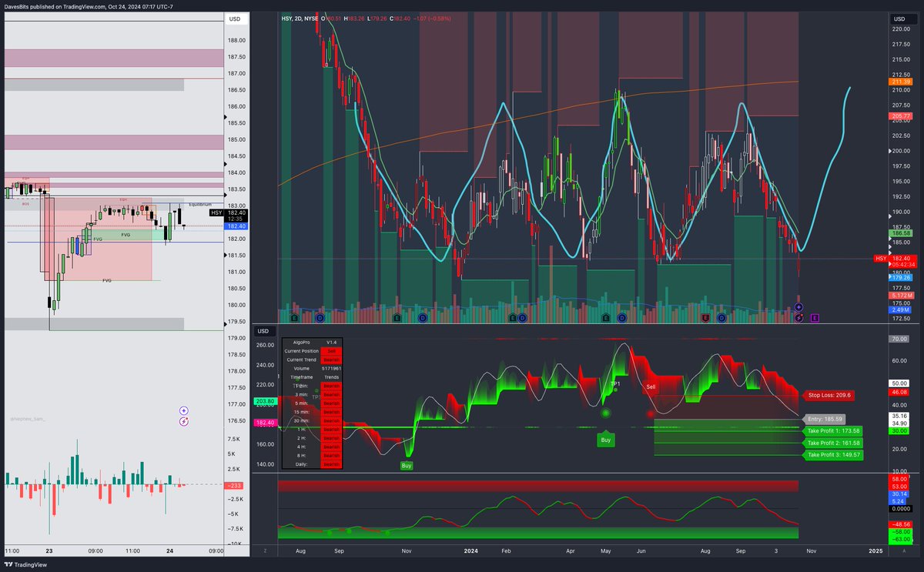Click the HSY tag on left chart price axis
The image size is (924, 572).
[x=216, y=212]
